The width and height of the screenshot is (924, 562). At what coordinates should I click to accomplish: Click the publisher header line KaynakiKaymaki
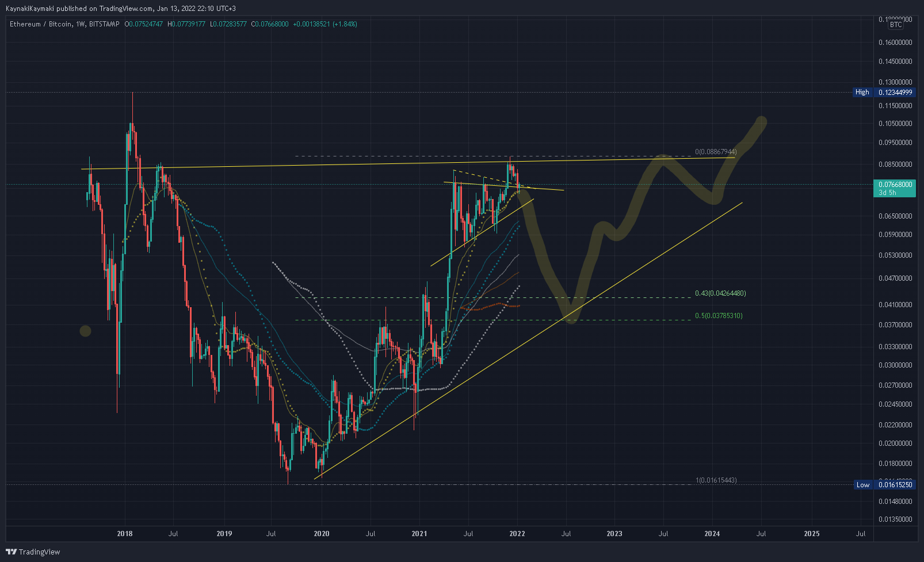pyautogui.click(x=121, y=9)
